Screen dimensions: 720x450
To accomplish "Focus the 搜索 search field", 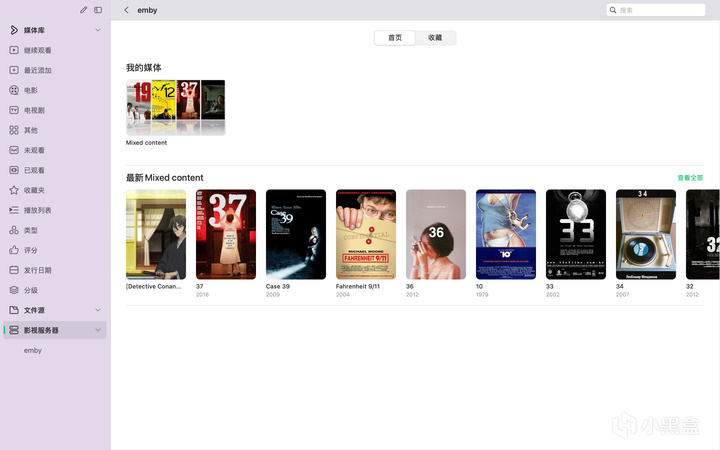I will (656, 10).
